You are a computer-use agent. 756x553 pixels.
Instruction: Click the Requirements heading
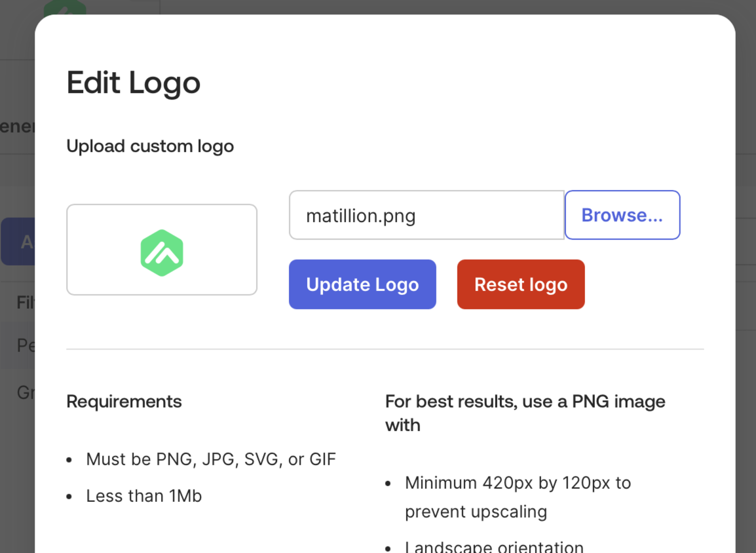pyautogui.click(x=124, y=401)
